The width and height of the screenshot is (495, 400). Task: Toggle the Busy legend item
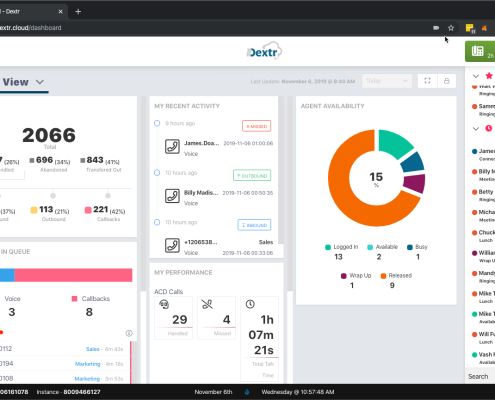(x=417, y=247)
